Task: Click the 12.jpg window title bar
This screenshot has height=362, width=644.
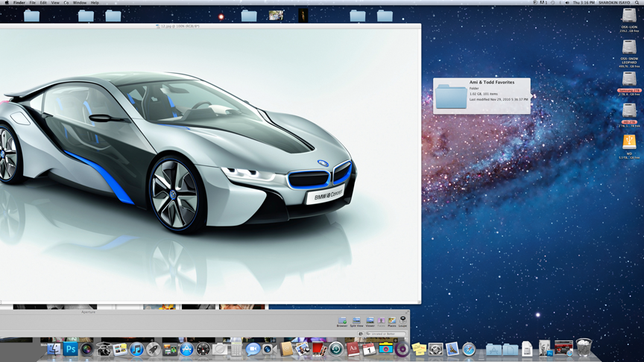Action: pos(210,26)
